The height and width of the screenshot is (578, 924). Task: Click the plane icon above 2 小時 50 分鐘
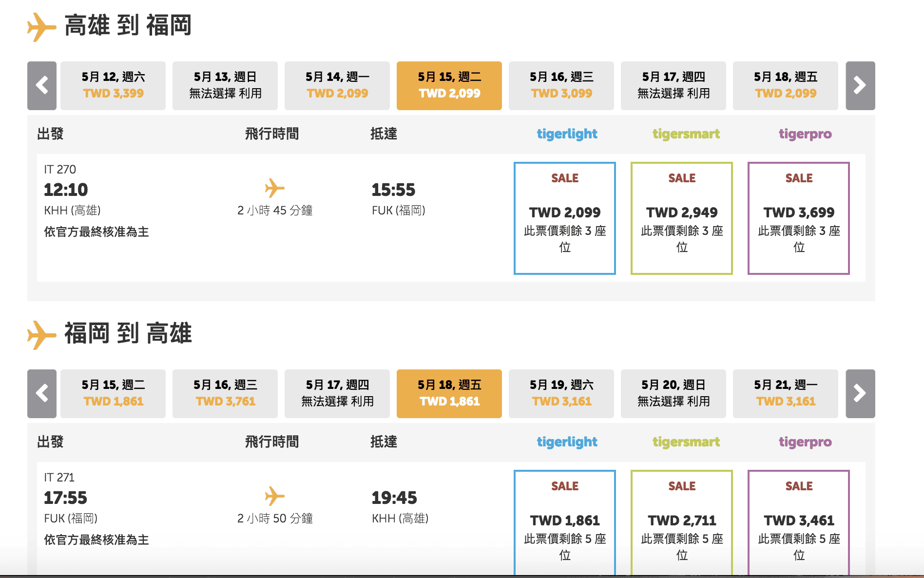(x=274, y=496)
